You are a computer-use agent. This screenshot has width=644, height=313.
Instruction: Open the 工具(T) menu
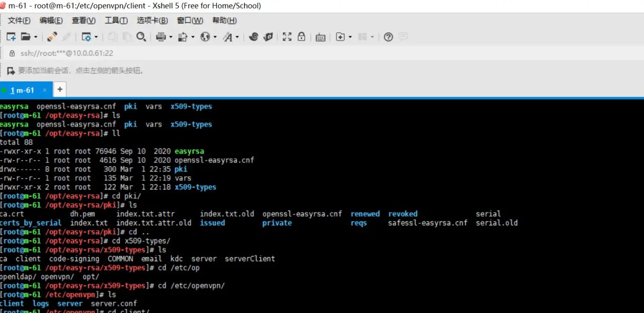[x=116, y=21]
